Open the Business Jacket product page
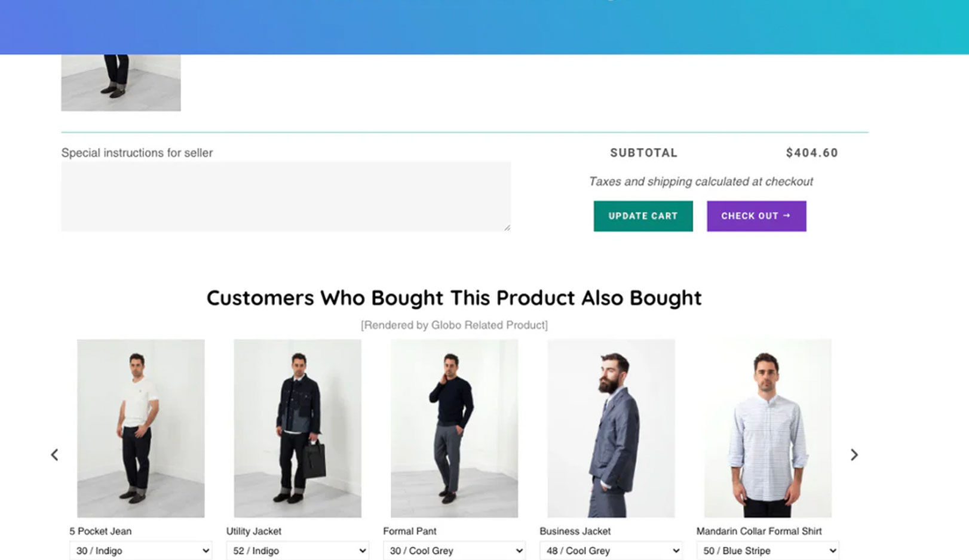 (574, 531)
